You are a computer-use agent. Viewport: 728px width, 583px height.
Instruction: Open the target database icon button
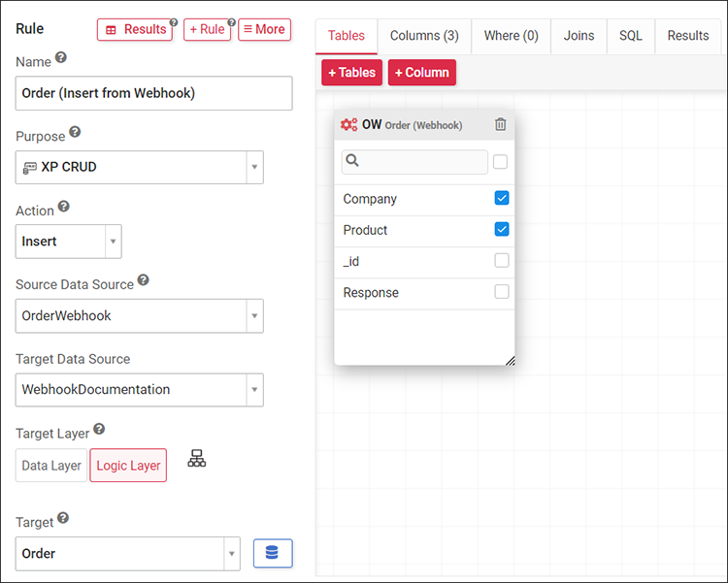tap(273, 553)
